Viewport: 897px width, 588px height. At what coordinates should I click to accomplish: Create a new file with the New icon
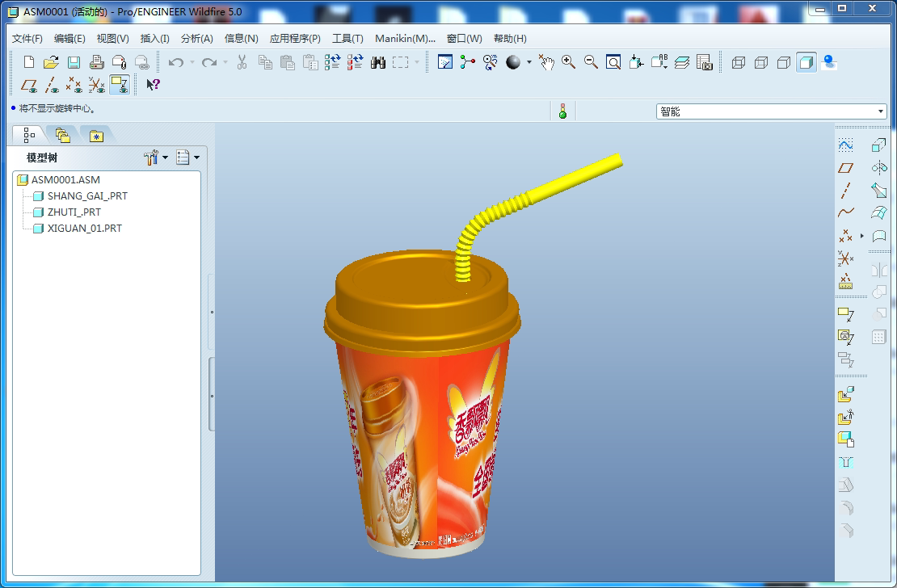[x=29, y=61]
